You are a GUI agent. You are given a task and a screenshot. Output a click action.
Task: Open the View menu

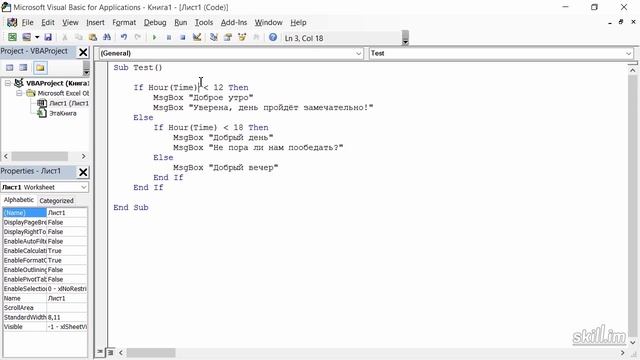point(70,22)
